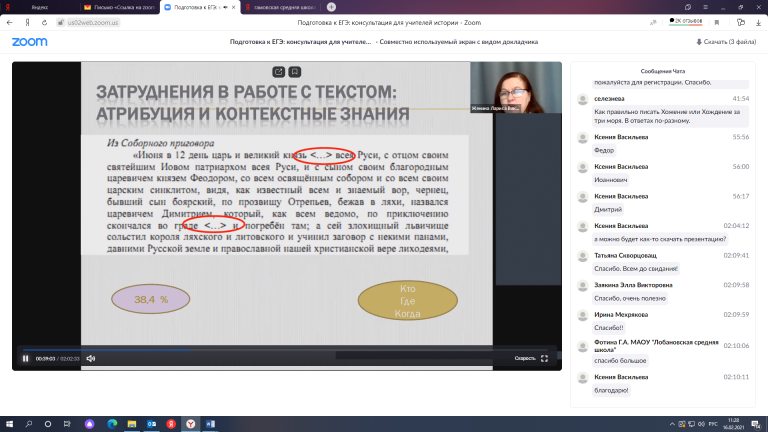Switch to the средняя школа tab
The width and height of the screenshot is (768, 432).
(281, 7)
